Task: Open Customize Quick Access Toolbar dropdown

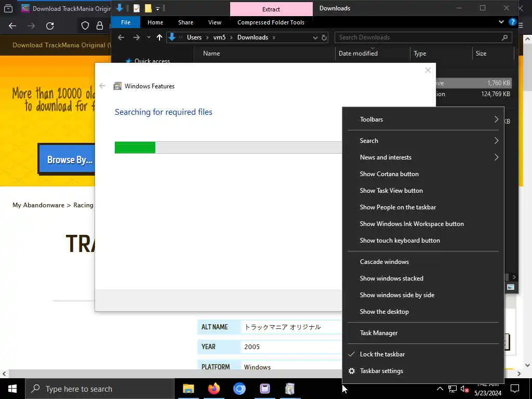Action: (x=157, y=8)
